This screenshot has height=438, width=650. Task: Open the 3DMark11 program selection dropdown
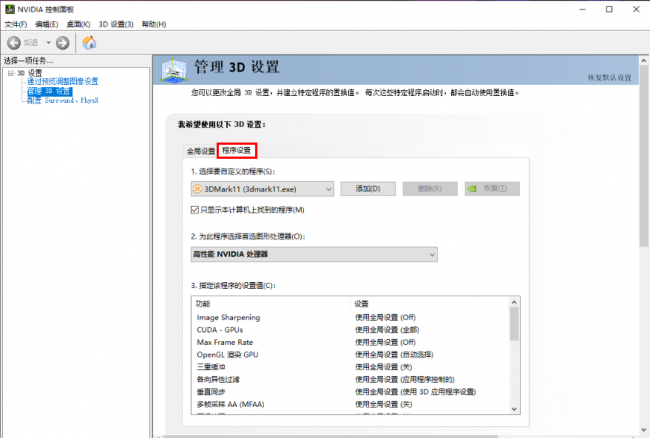[262, 189]
